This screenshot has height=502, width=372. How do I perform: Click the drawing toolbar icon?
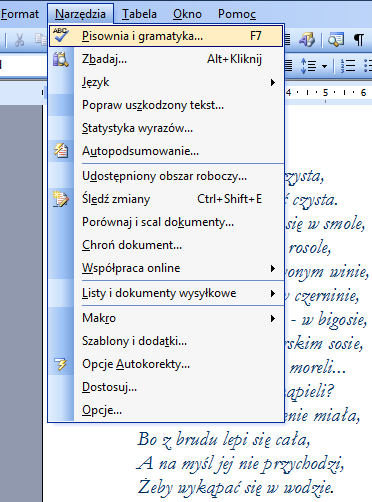[x=307, y=40]
